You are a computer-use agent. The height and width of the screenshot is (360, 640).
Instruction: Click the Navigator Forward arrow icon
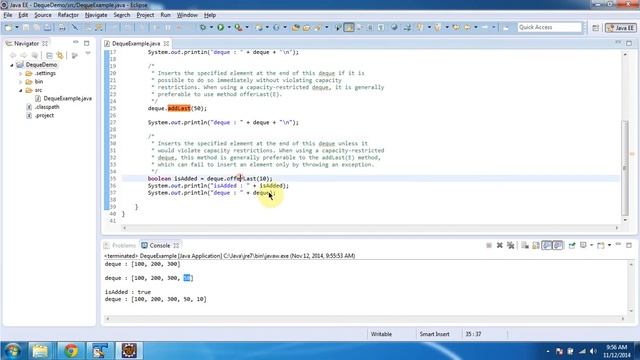pos(24,55)
